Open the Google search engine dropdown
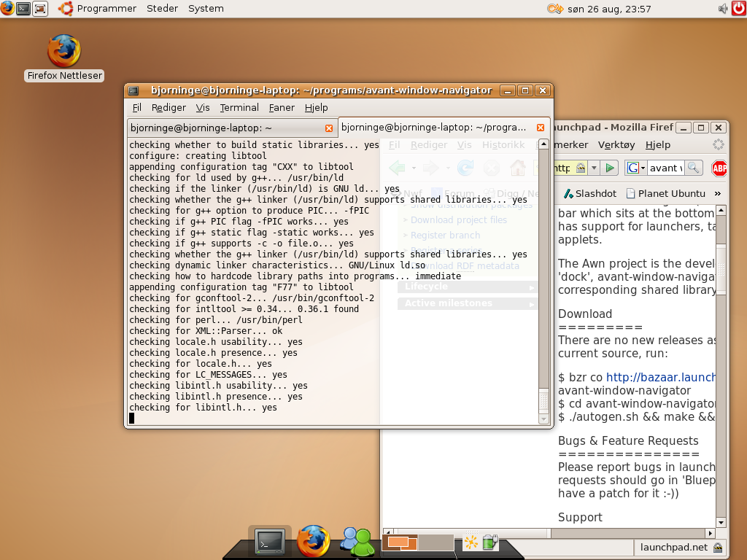The height and width of the screenshot is (560, 747). (x=636, y=168)
